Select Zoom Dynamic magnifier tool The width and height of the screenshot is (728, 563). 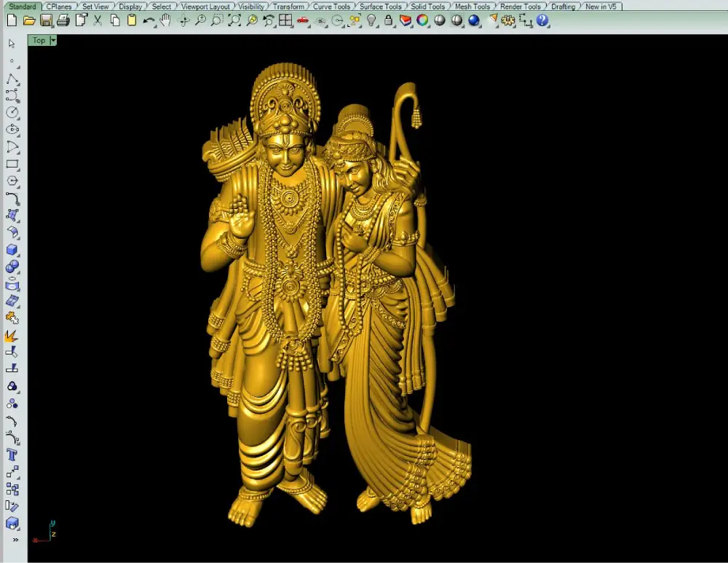200,20
